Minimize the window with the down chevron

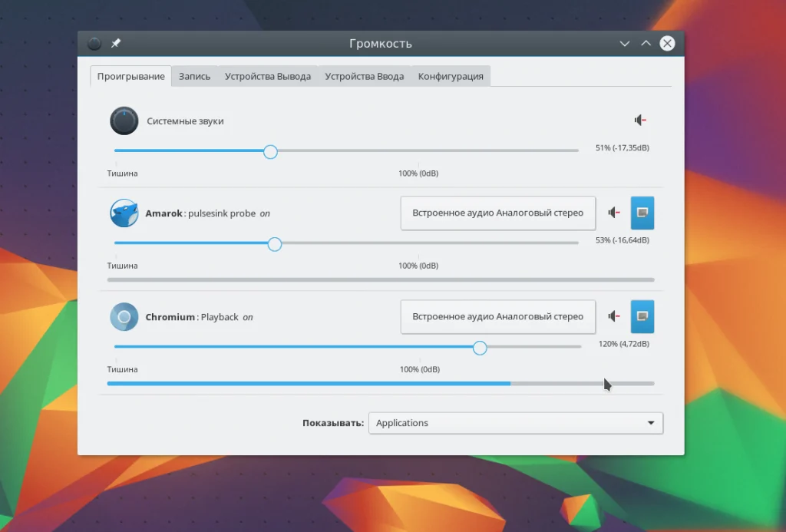625,44
